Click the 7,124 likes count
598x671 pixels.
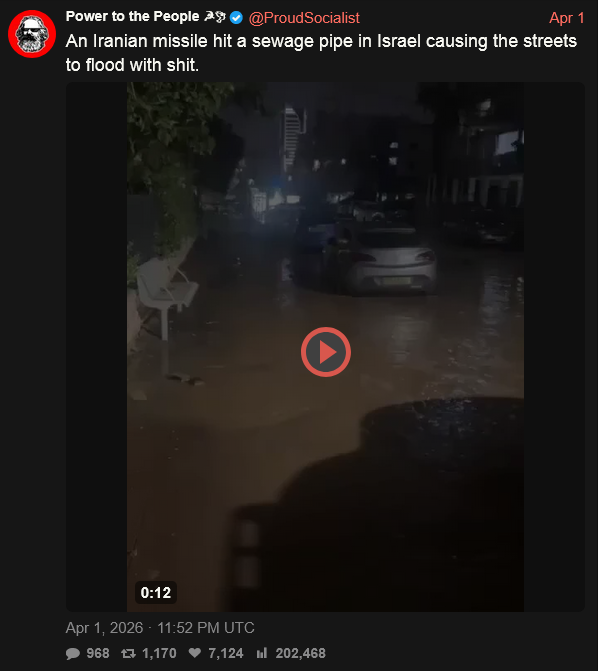pos(226,653)
